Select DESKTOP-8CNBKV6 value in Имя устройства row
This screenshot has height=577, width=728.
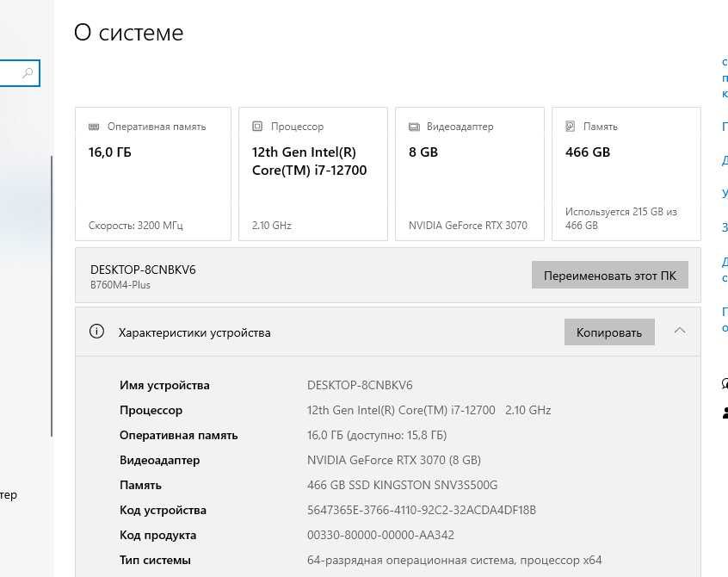point(360,385)
